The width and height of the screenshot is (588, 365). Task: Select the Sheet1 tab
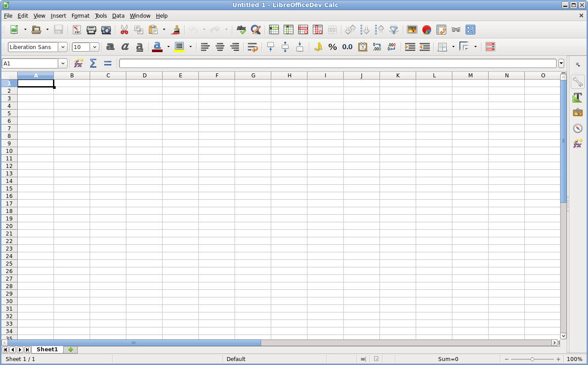point(47,350)
